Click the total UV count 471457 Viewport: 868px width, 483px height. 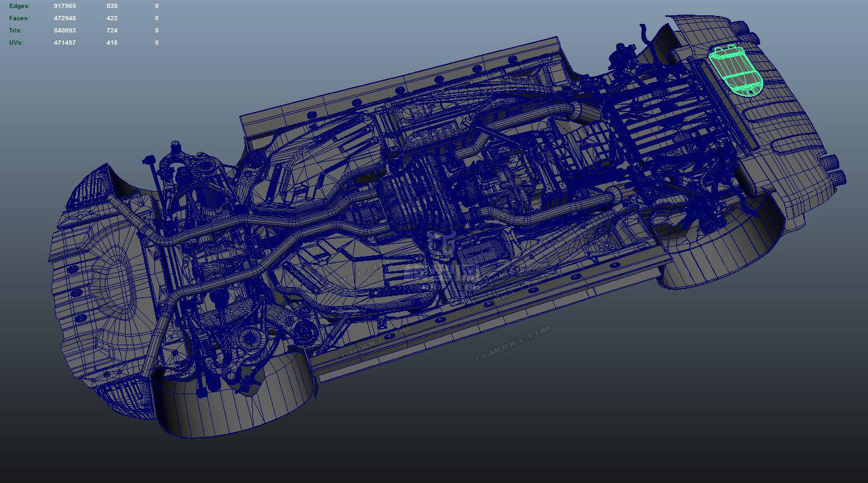[65, 43]
